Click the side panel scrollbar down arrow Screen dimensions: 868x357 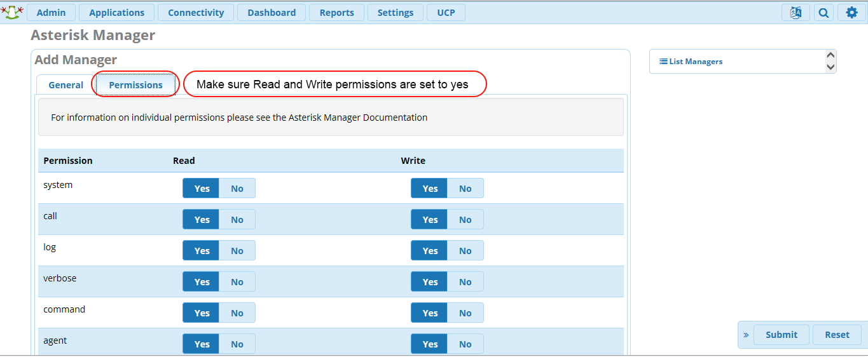tap(830, 66)
